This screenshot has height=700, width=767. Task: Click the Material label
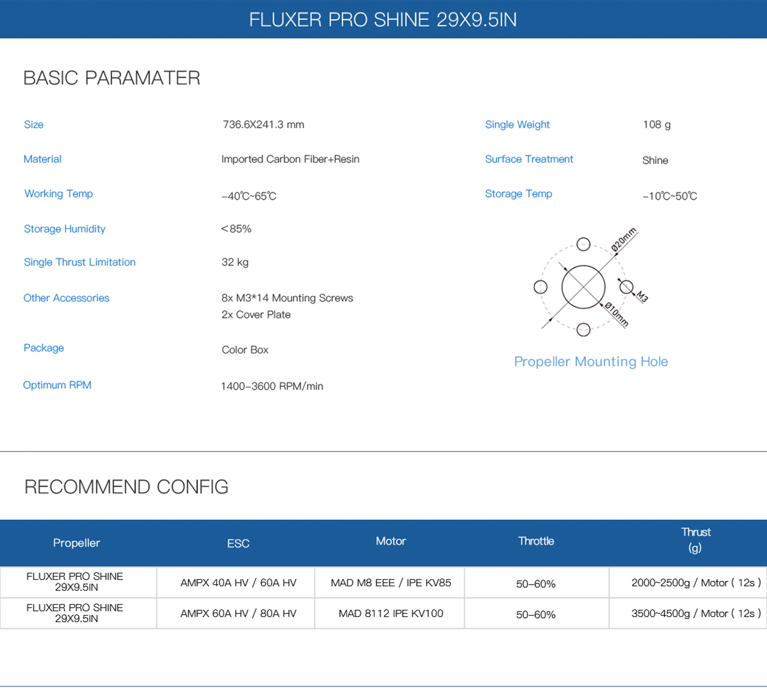[42, 159]
